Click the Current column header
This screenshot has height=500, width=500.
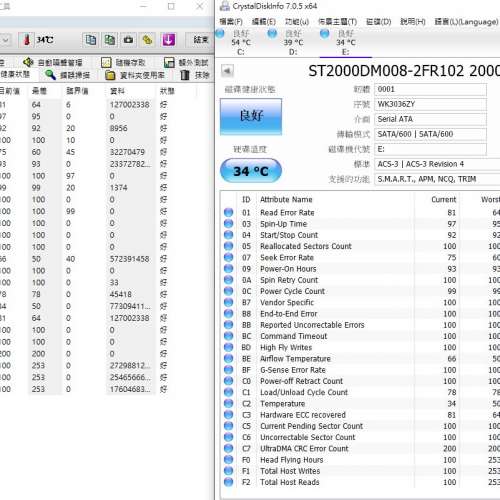pos(443,199)
